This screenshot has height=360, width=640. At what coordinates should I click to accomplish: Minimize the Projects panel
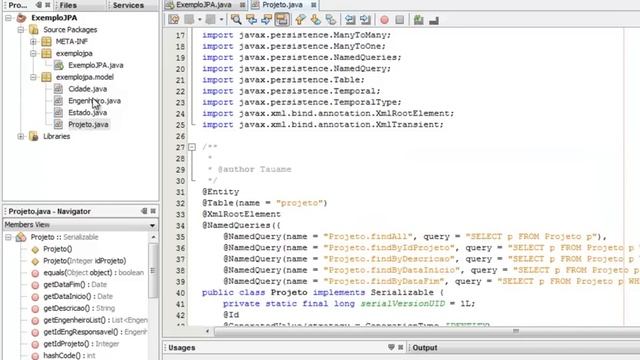39,5
